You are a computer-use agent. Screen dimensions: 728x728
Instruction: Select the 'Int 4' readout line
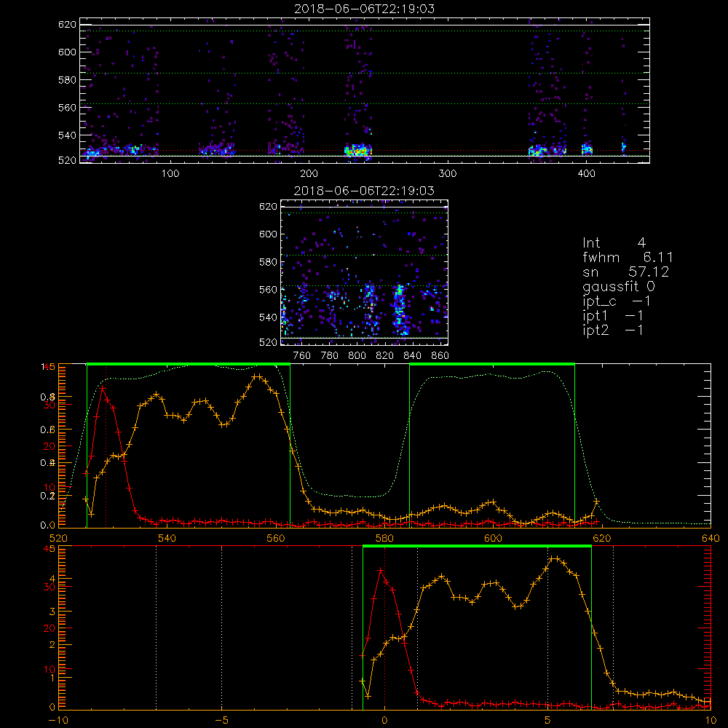tap(614, 243)
